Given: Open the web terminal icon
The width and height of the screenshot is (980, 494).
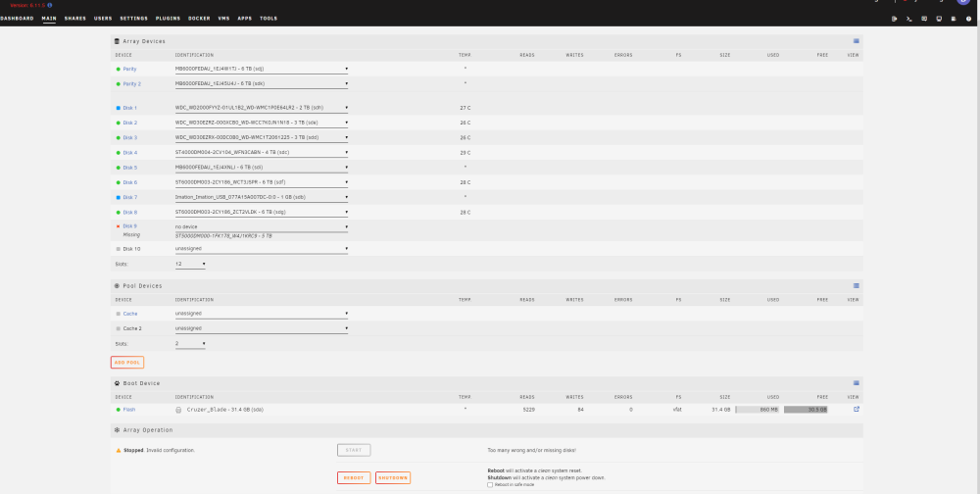Looking at the screenshot, I should click(908, 19).
